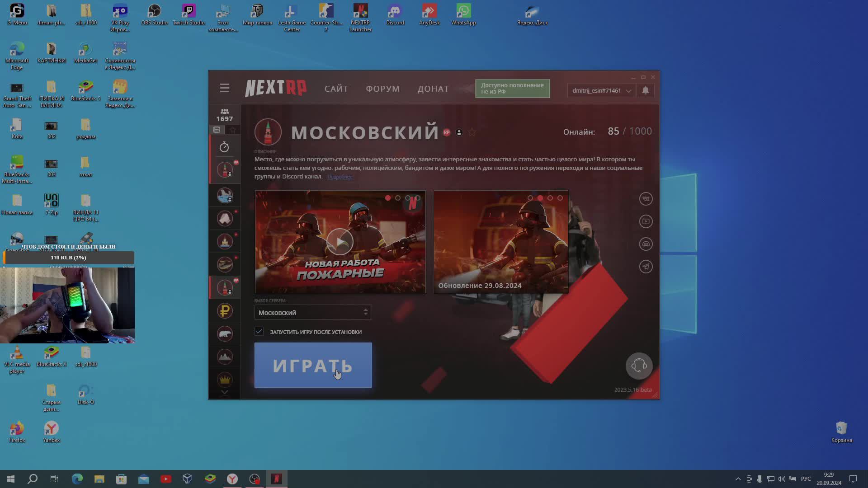868x488 pixels.
Task: Open the ДОНАТ menu item
Action: click(433, 89)
